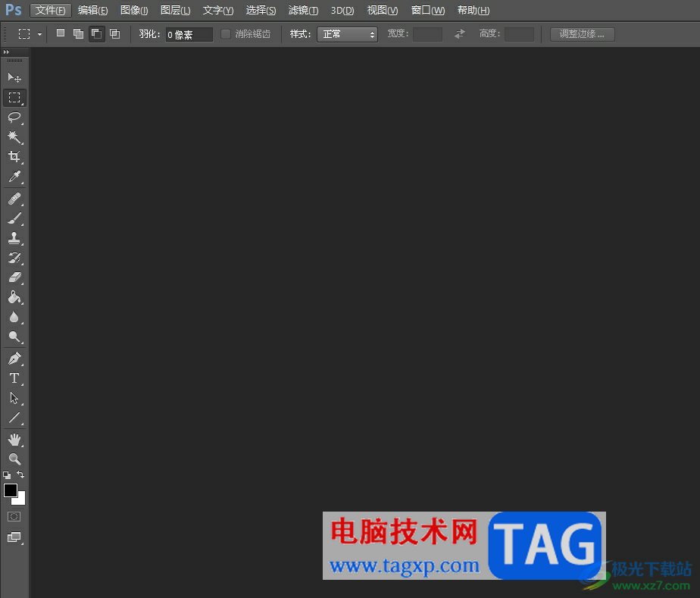Click the background color swatch

[21, 501]
